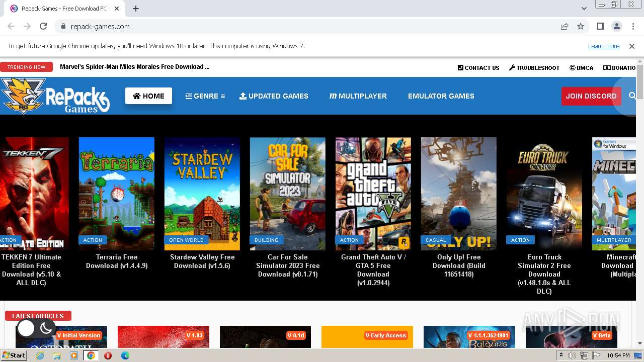Click the TRENDING NOW label
The height and width of the screenshot is (362, 644).
click(26, 67)
